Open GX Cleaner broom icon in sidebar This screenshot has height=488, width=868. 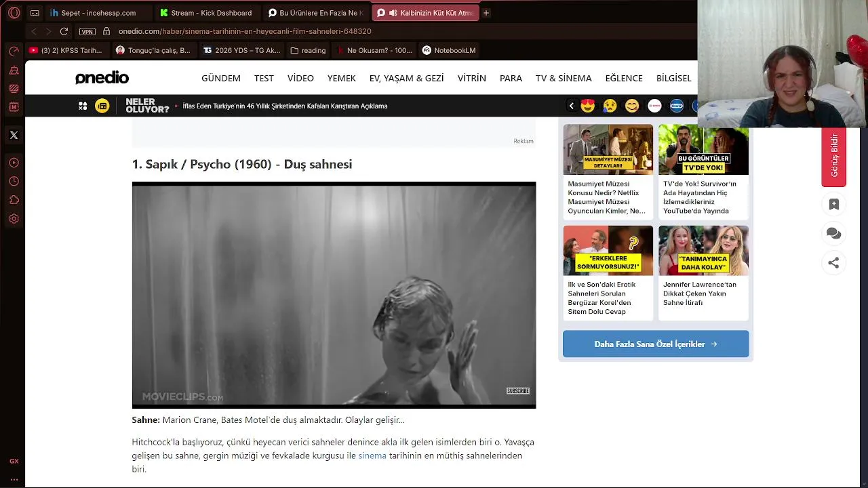(14, 70)
